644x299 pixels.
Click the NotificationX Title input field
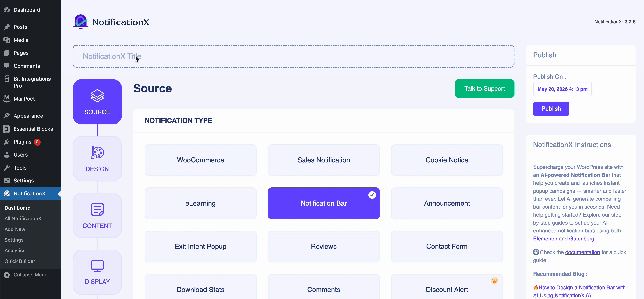(293, 56)
